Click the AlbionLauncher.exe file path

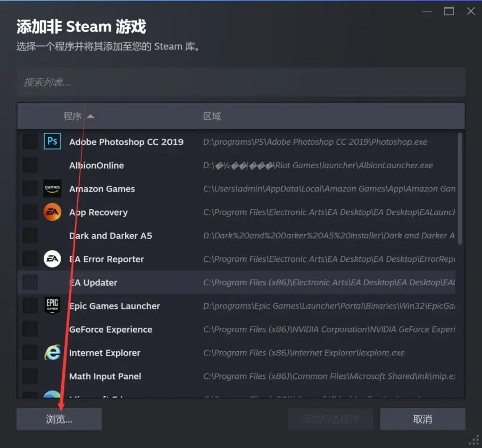point(318,165)
